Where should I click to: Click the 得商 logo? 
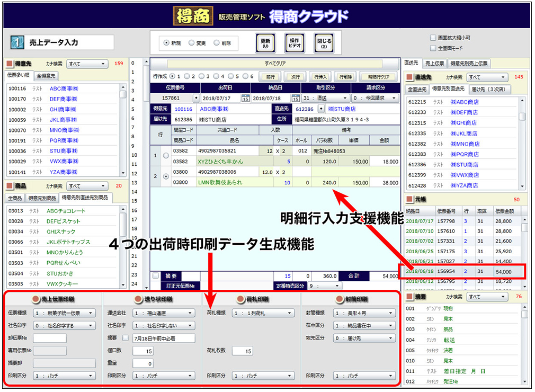tap(193, 16)
